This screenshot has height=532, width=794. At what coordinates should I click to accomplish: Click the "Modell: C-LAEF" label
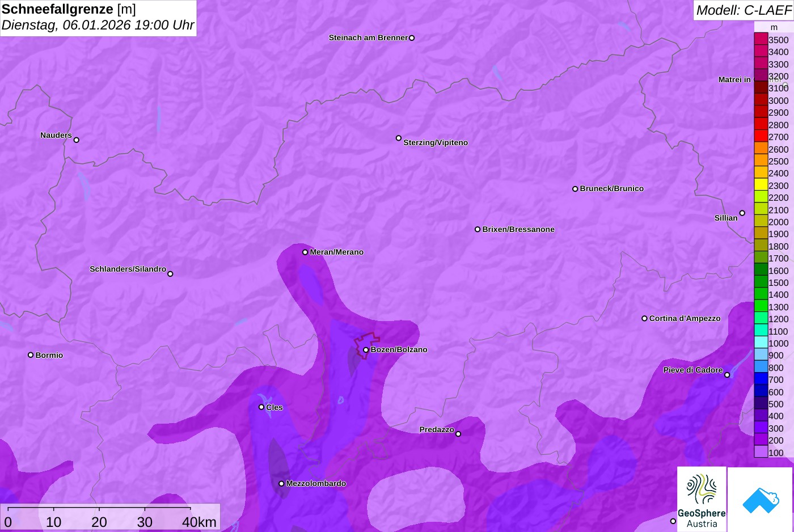pyautogui.click(x=744, y=10)
